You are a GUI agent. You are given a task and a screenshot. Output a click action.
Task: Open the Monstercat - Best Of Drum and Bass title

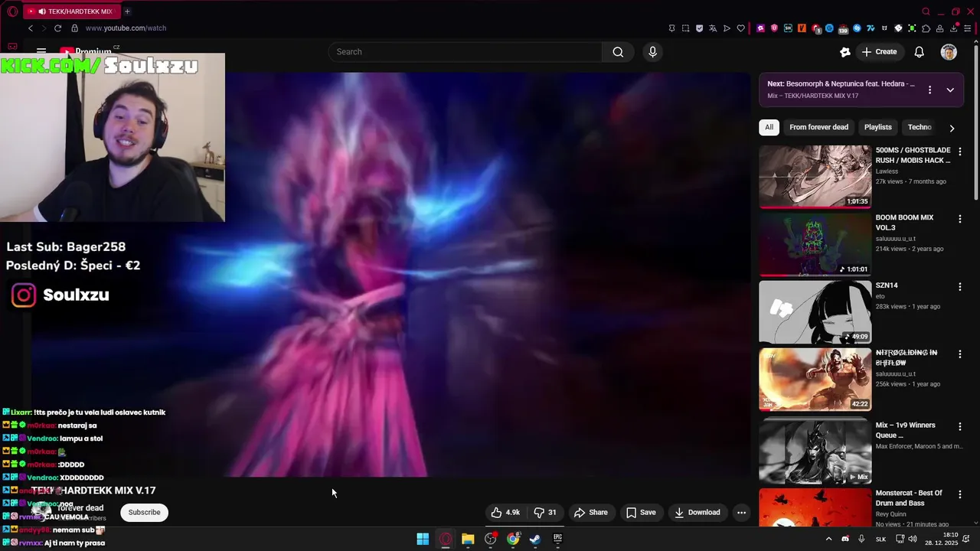pyautogui.click(x=909, y=498)
